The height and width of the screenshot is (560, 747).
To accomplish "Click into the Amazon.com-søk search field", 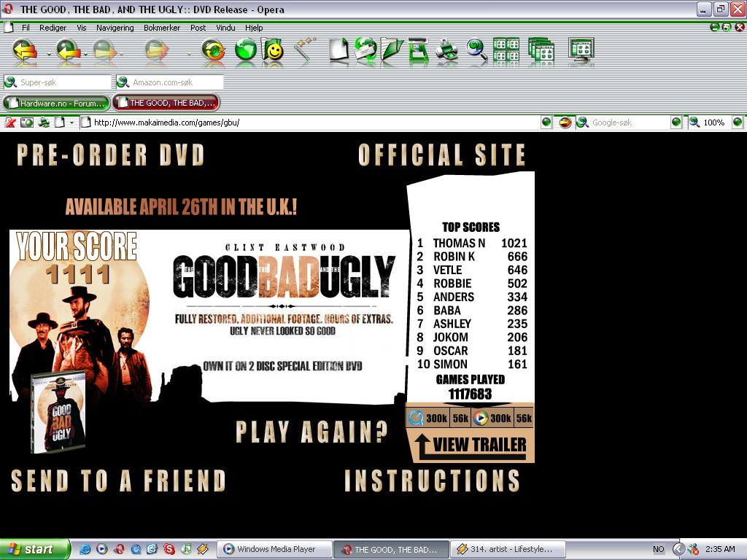I will point(170,82).
